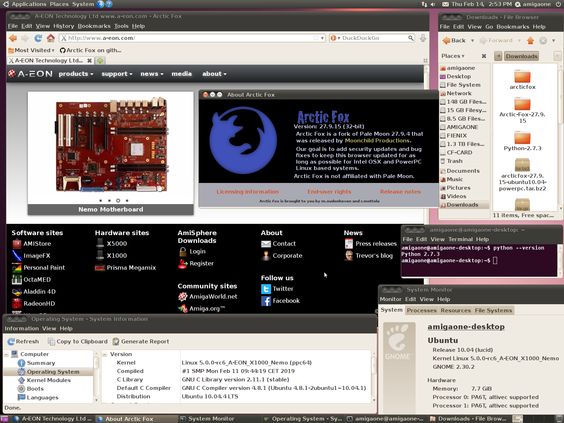Open the End-user rights link
The image size is (564, 423).
[x=329, y=192]
